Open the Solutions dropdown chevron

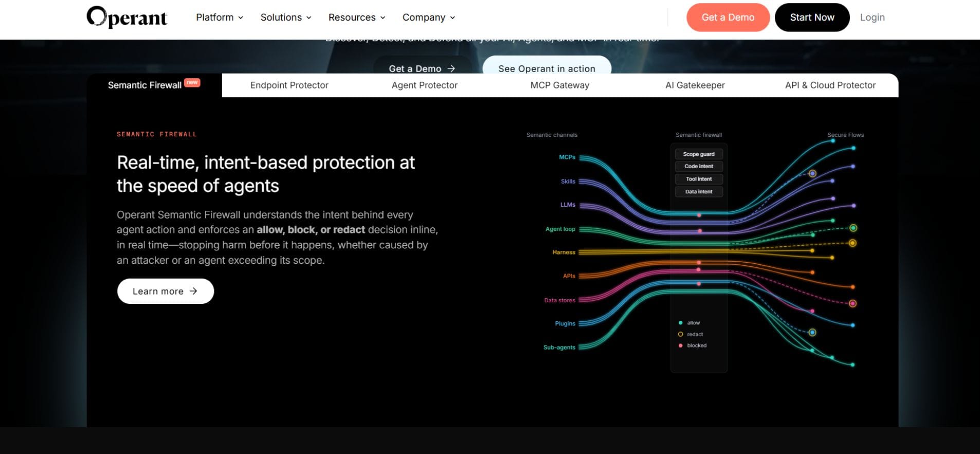click(x=309, y=17)
